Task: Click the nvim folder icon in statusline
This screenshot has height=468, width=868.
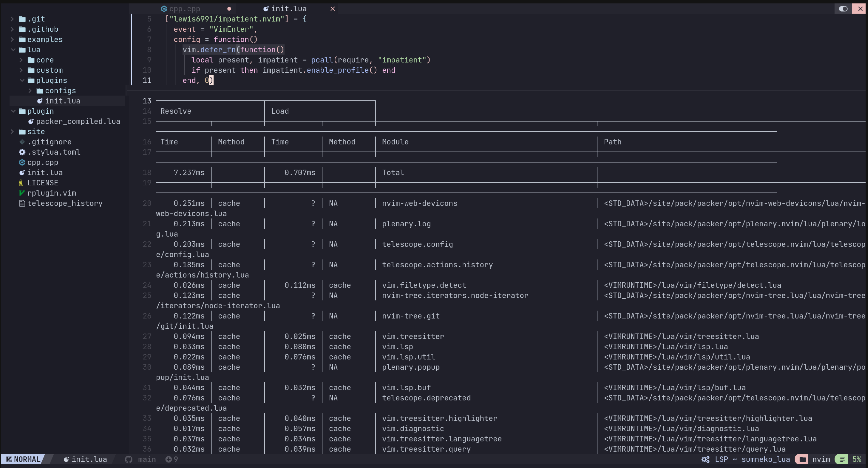Action: pos(802,459)
